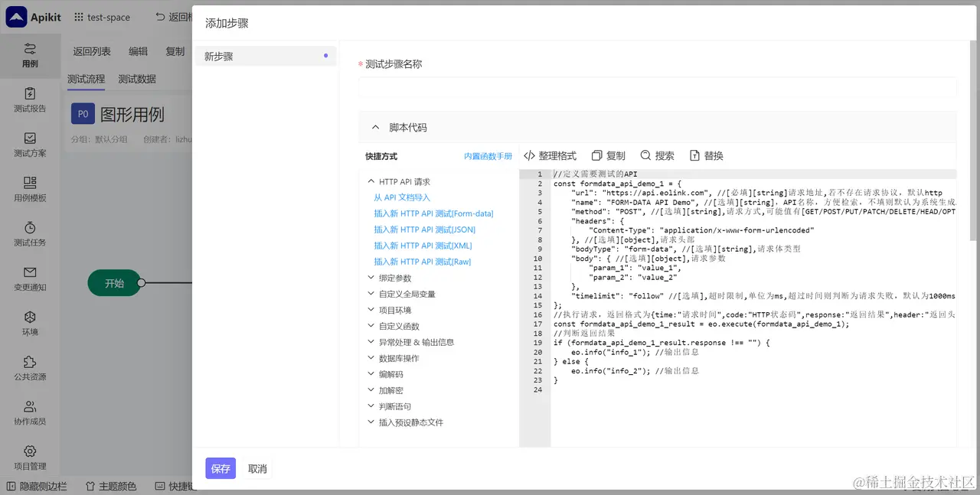
Task: Click the P0 priority badge
Action: (x=83, y=114)
